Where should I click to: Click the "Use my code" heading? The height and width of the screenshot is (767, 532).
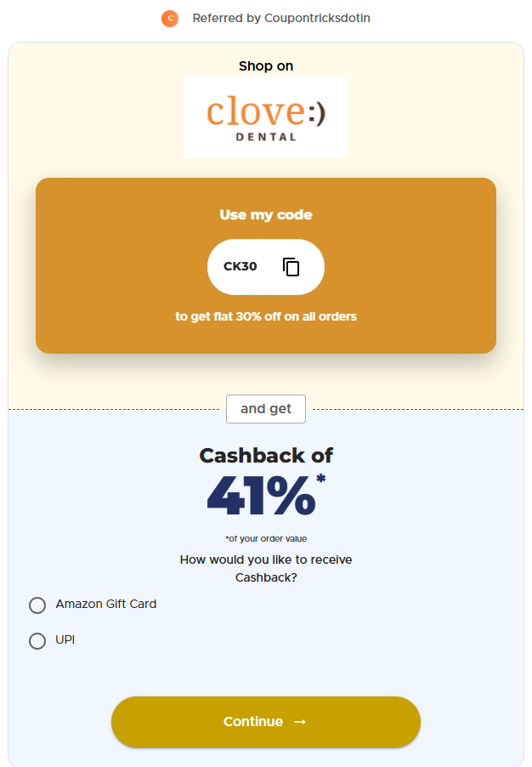pos(266,215)
